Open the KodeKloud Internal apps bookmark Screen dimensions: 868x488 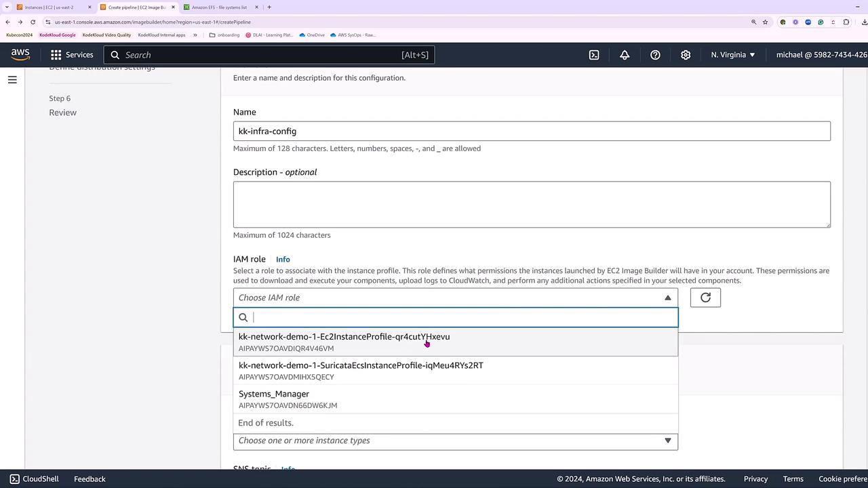pos(161,35)
